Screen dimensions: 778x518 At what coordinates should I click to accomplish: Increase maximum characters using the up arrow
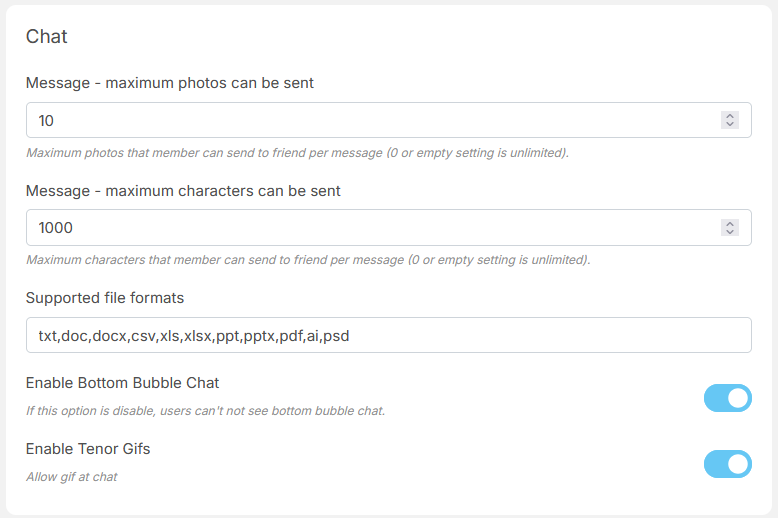point(730,223)
